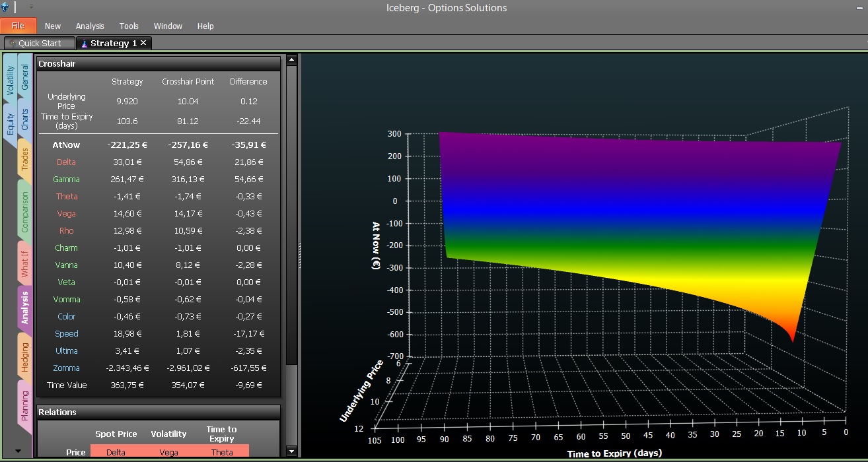Click the Crosshair panel header
Viewport: 868px width, 462px height.
click(x=158, y=64)
